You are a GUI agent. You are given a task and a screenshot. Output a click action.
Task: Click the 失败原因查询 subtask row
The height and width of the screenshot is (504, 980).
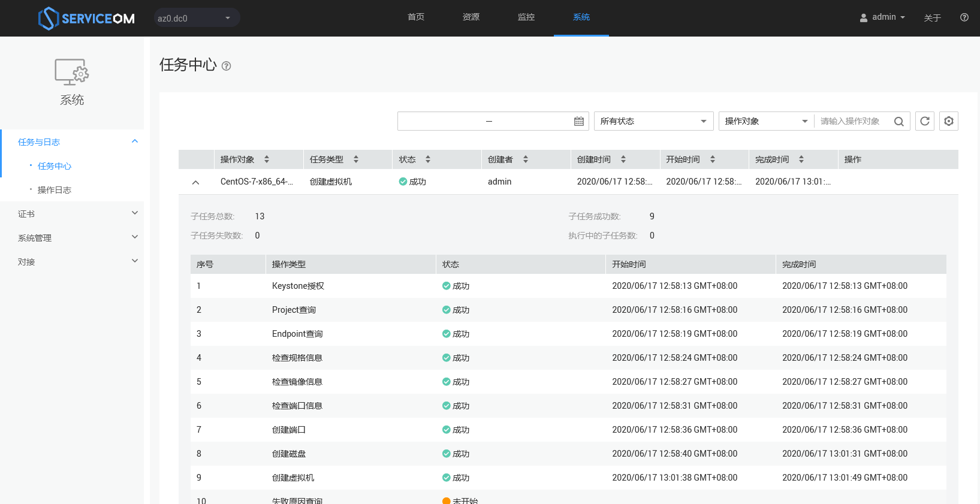point(568,498)
